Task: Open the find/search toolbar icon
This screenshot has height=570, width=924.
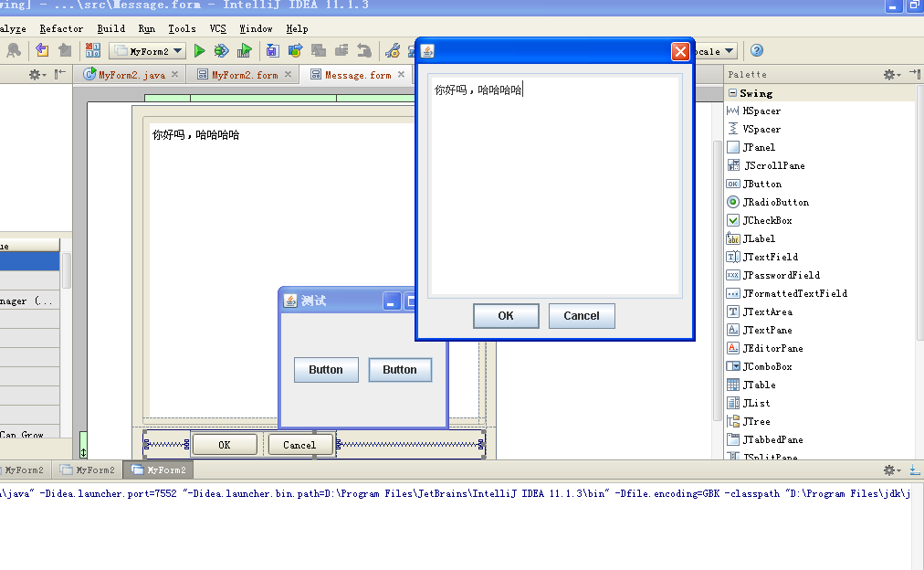Action: (x=14, y=50)
